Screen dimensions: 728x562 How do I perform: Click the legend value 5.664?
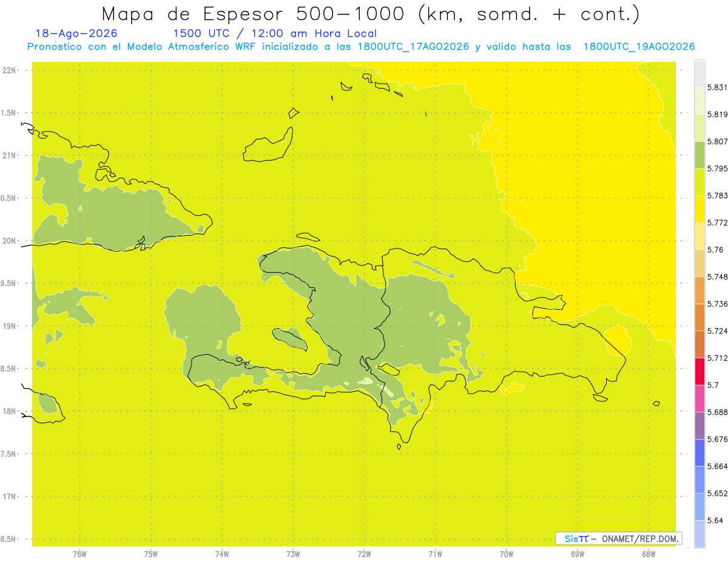pos(717,466)
